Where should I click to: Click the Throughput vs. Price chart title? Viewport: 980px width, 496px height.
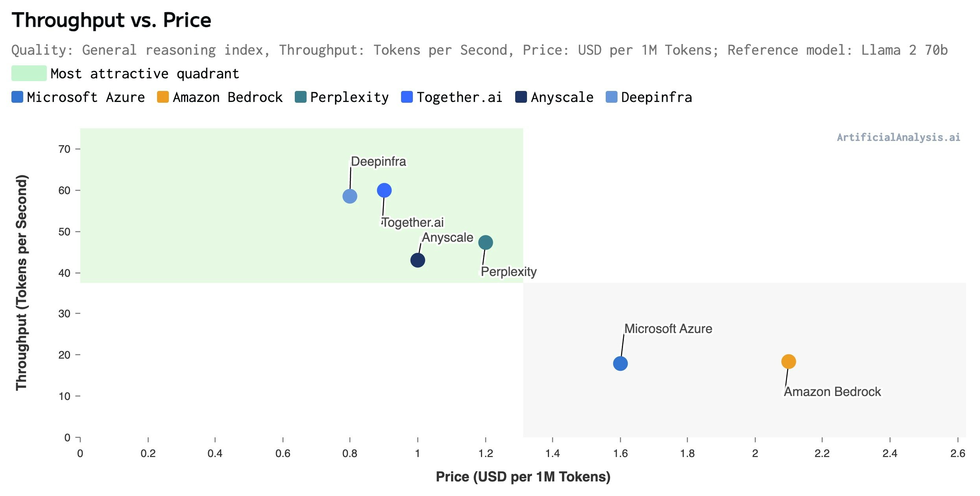(x=111, y=20)
